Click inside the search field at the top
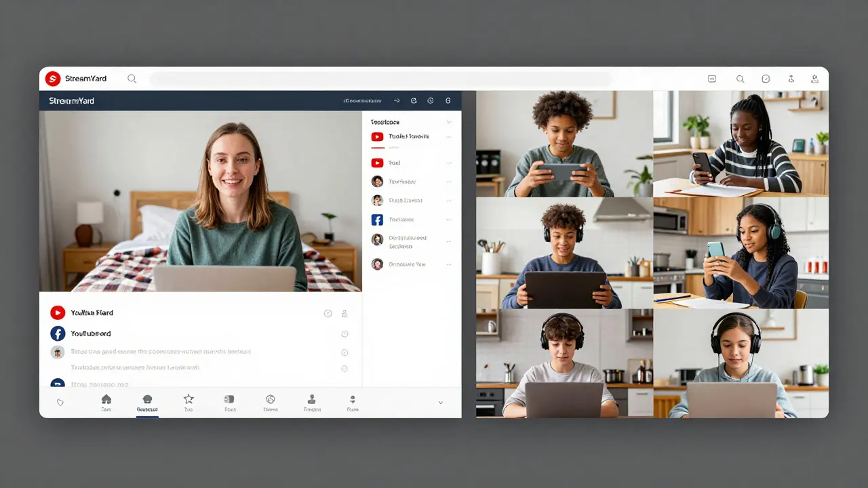Viewport: 868px width, 488px height. click(380, 79)
